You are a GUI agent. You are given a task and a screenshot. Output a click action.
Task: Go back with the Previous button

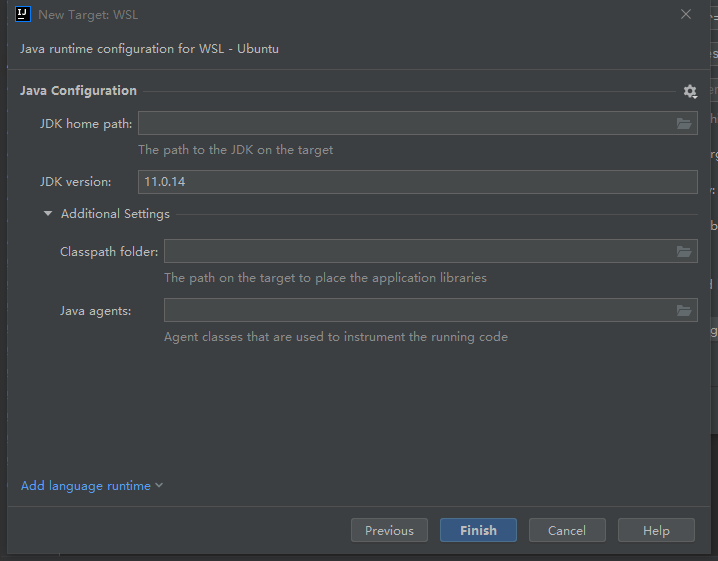pyautogui.click(x=389, y=530)
